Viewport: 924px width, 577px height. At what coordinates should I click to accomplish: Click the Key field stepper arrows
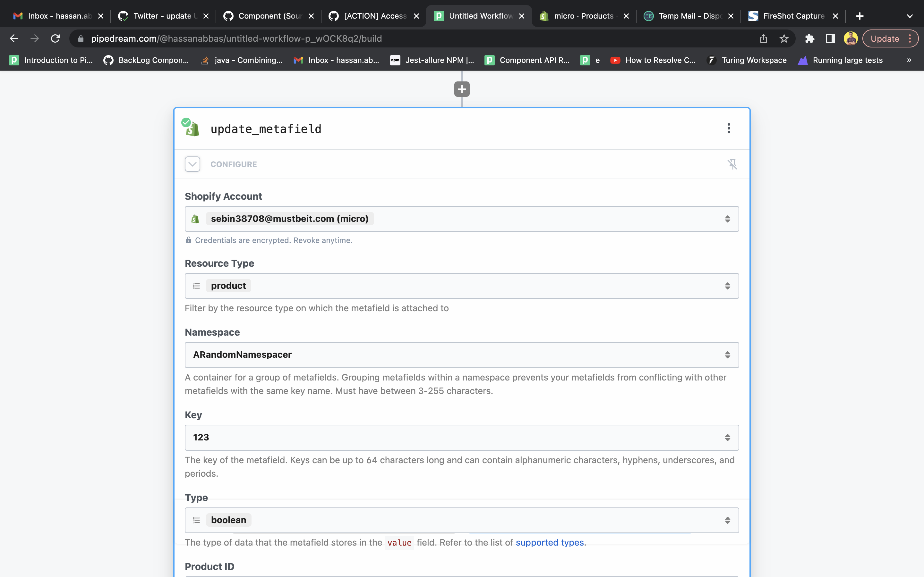point(727,437)
